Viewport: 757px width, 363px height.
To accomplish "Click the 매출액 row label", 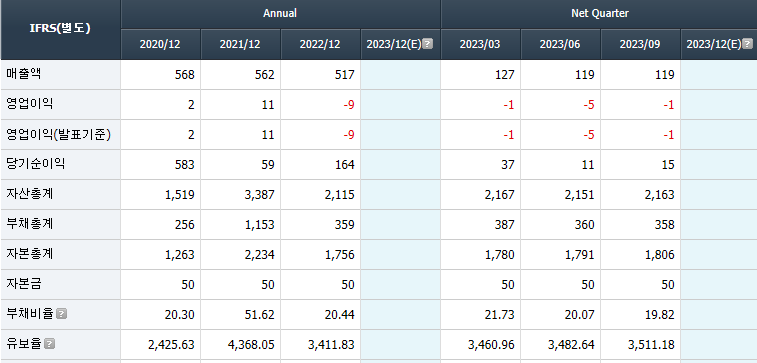I will (24, 74).
